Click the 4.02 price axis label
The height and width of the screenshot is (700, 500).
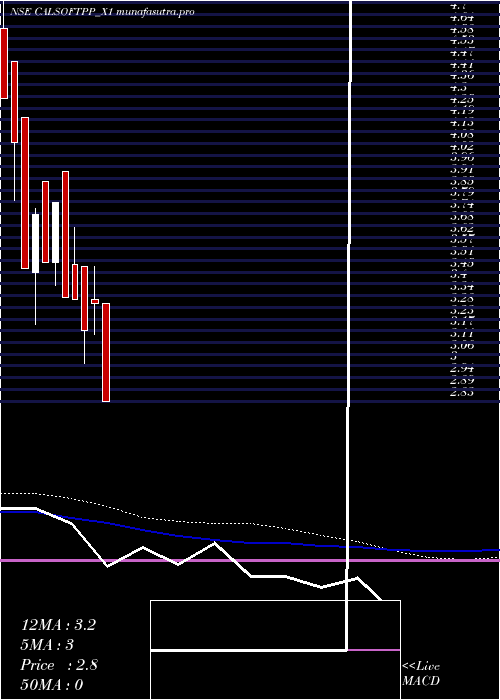[x=462, y=146]
